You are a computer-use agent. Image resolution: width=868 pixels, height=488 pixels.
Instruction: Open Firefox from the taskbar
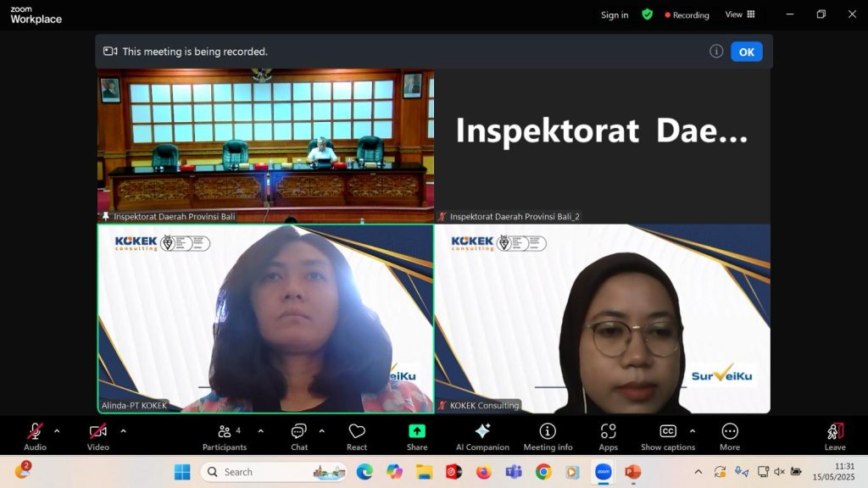(484, 472)
